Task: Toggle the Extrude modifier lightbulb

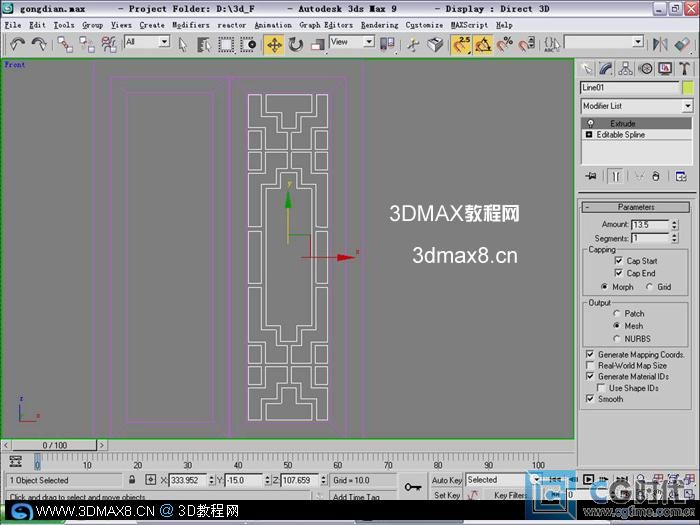Action: point(590,123)
